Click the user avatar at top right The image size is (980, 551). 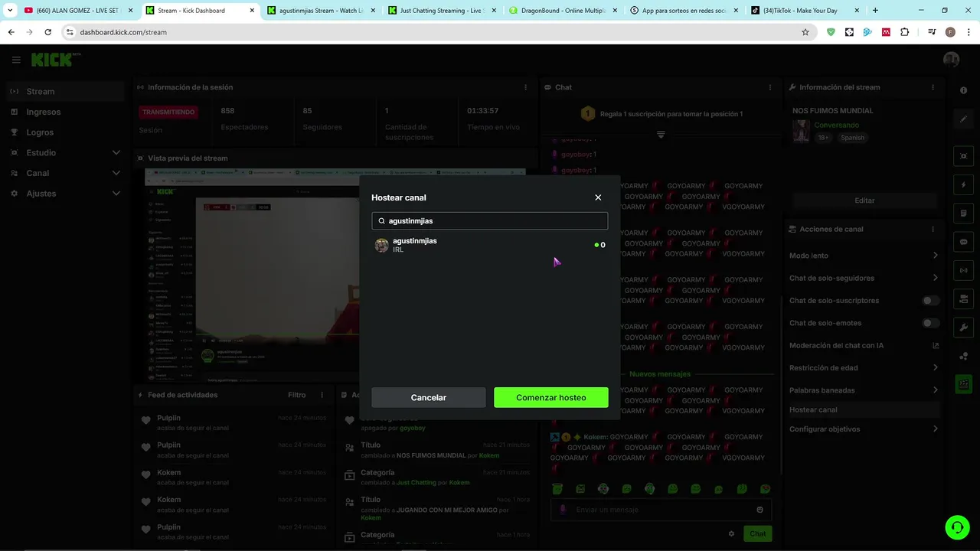pyautogui.click(x=951, y=60)
